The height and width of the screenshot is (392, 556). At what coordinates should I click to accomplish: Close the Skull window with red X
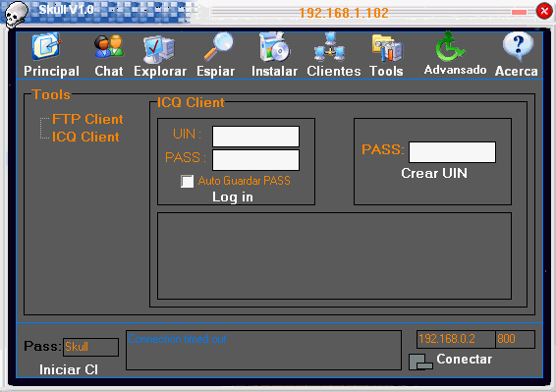[544, 11]
